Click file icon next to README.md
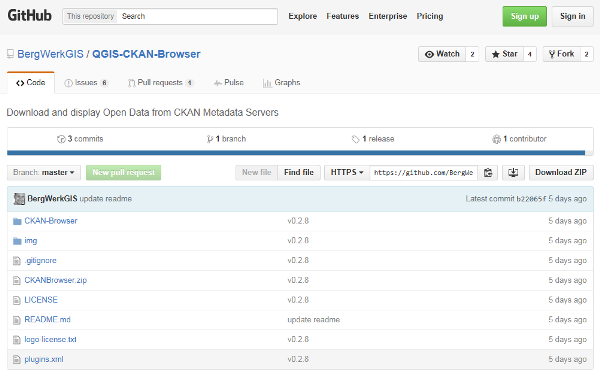Screen dimensions: 600x373 16,320
